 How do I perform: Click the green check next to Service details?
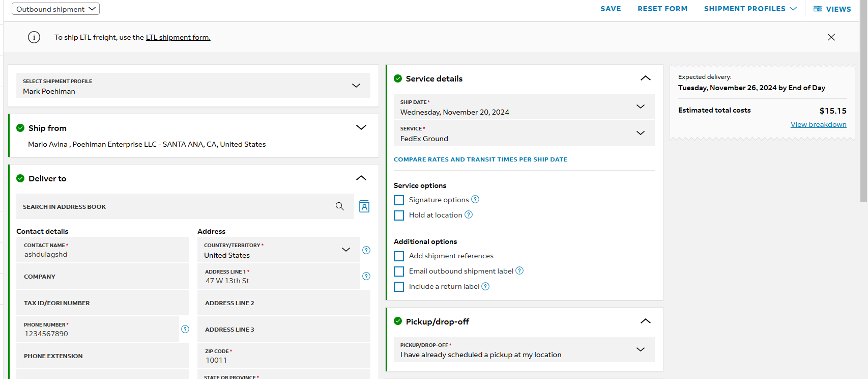point(398,78)
